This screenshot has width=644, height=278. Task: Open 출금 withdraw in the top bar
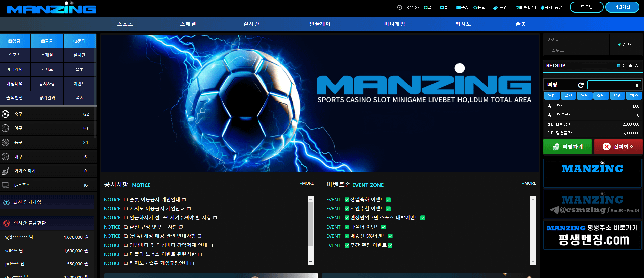(446, 7)
